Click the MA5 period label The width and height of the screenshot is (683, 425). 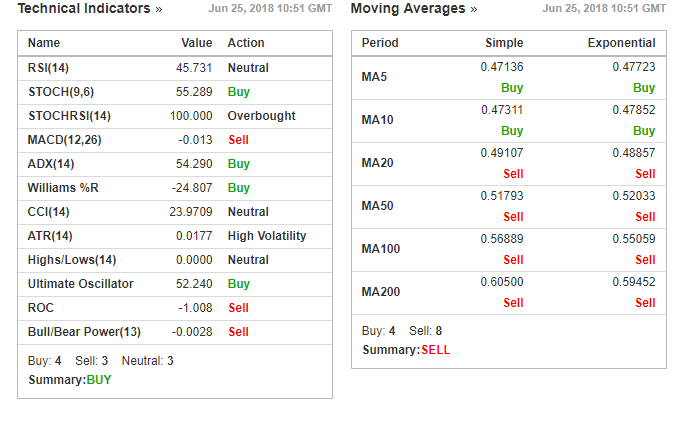coord(375,77)
